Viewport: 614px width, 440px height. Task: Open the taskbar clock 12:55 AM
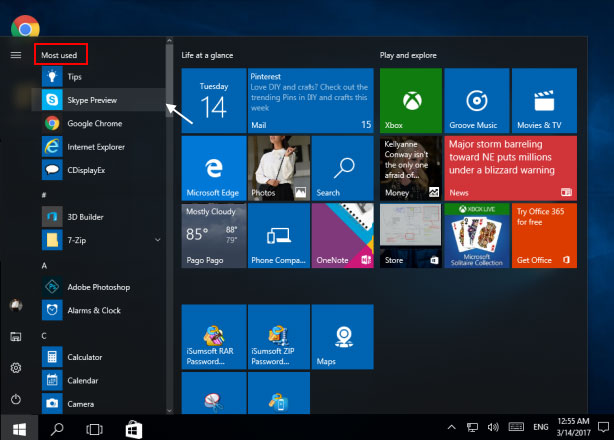(x=573, y=427)
